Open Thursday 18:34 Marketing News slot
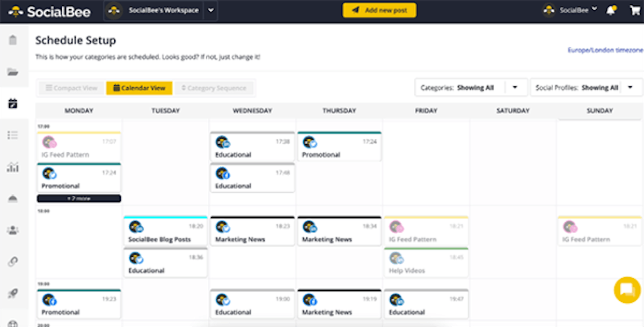 (339, 231)
